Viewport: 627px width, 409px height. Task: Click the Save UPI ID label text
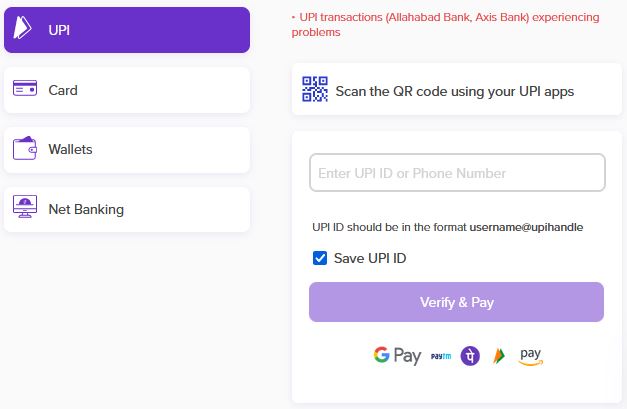click(x=370, y=258)
